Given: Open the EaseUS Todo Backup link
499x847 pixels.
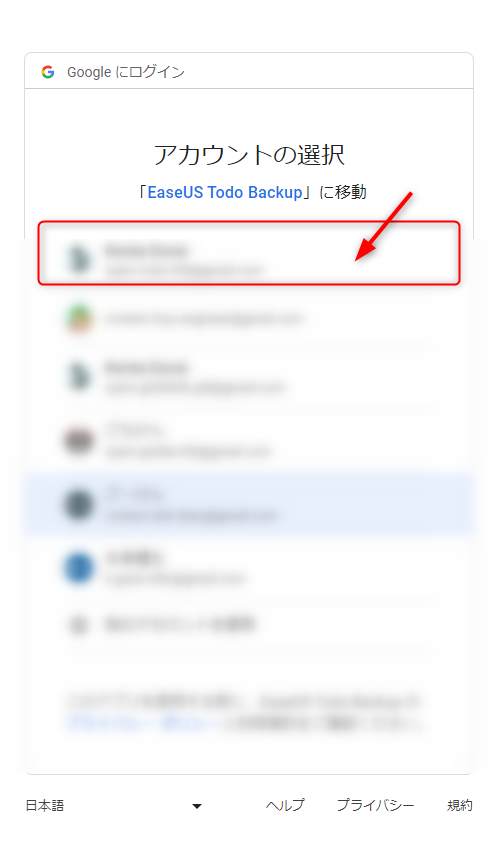Looking at the screenshot, I should 225,192.
